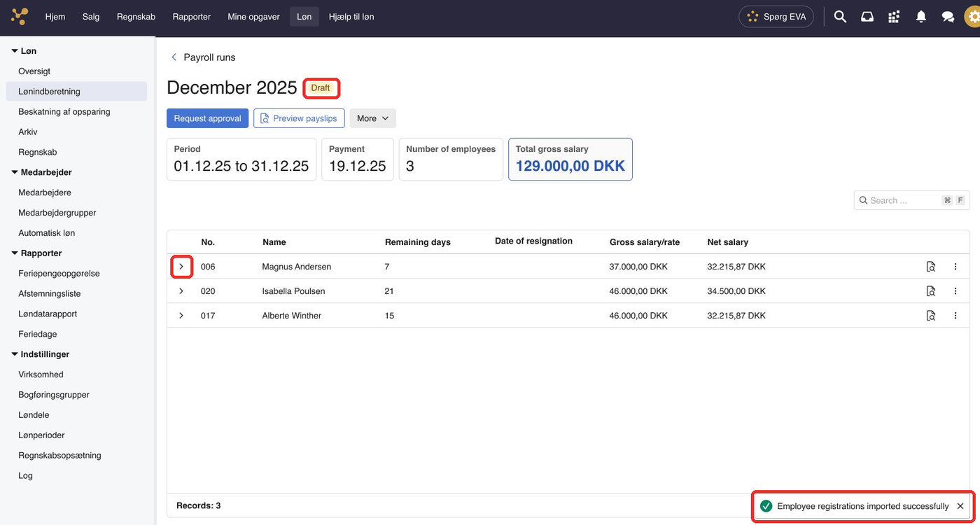The image size is (980, 525).
Task: Open the apps grid icon
Action: tap(894, 17)
